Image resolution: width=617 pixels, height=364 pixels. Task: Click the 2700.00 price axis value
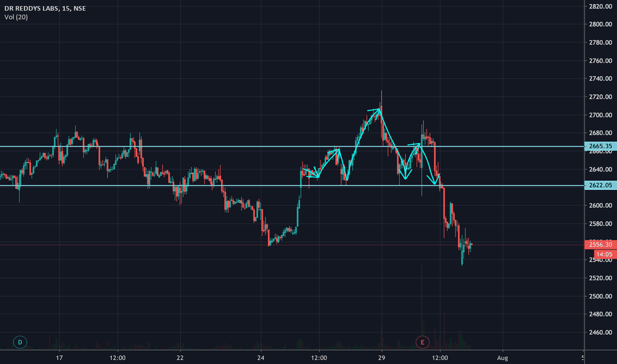coord(600,115)
